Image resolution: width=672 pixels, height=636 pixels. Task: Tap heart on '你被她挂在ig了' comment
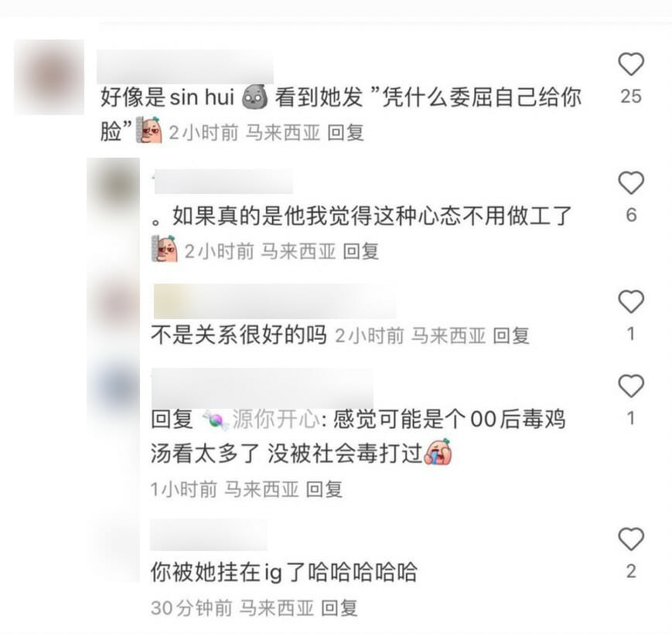click(x=631, y=539)
